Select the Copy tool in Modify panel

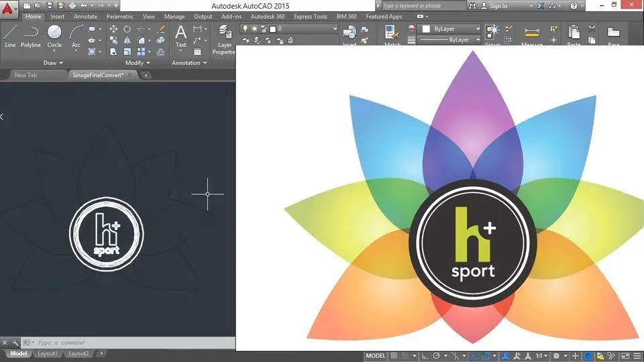(114, 40)
